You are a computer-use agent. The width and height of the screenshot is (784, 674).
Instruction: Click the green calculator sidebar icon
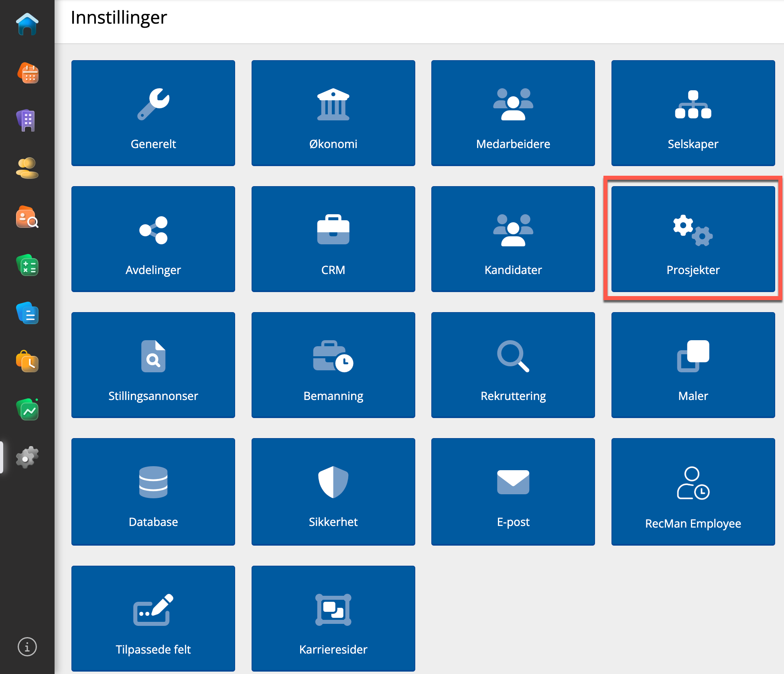click(27, 265)
